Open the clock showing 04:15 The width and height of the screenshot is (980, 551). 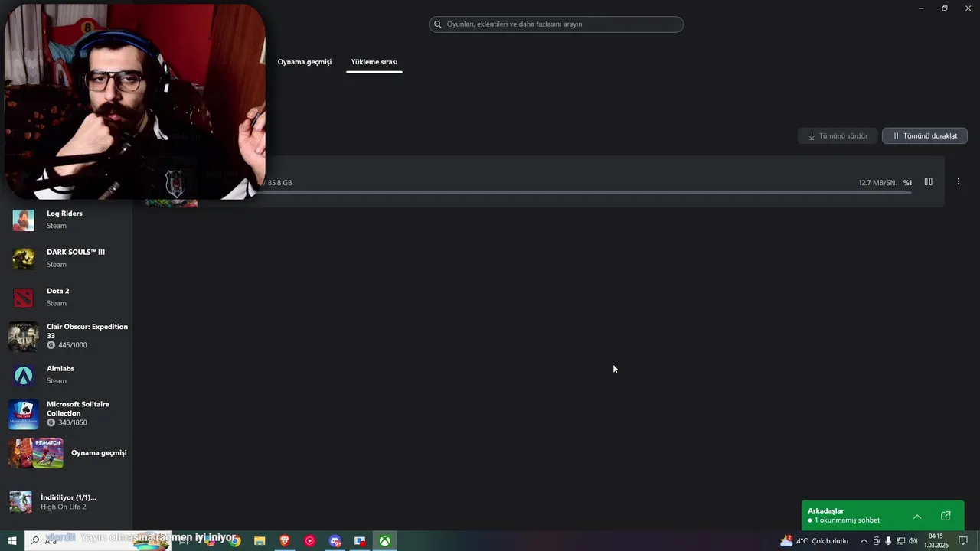pyautogui.click(x=936, y=541)
